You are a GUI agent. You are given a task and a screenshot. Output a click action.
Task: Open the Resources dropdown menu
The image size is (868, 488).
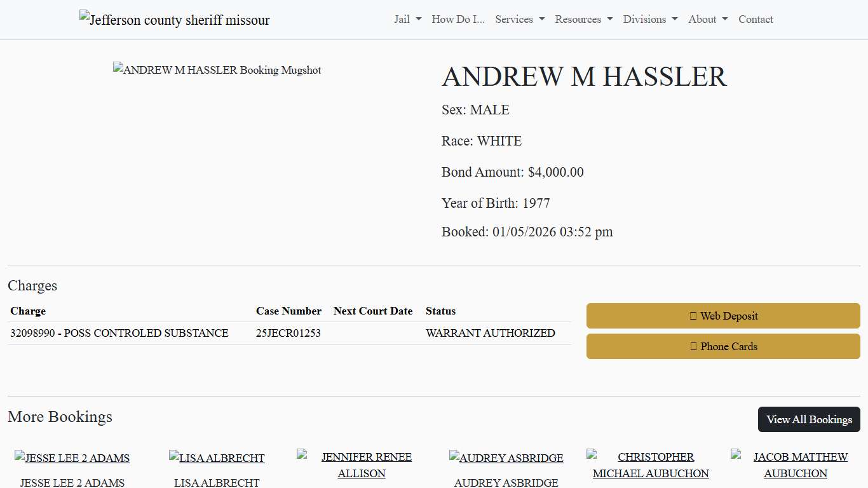coord(583,19)
